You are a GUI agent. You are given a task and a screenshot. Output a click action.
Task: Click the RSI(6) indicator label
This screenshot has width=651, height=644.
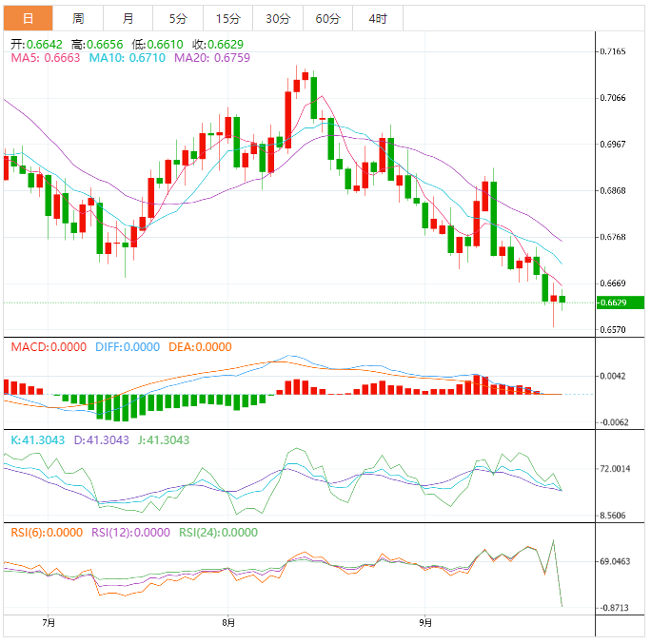[x=47, y=533]
